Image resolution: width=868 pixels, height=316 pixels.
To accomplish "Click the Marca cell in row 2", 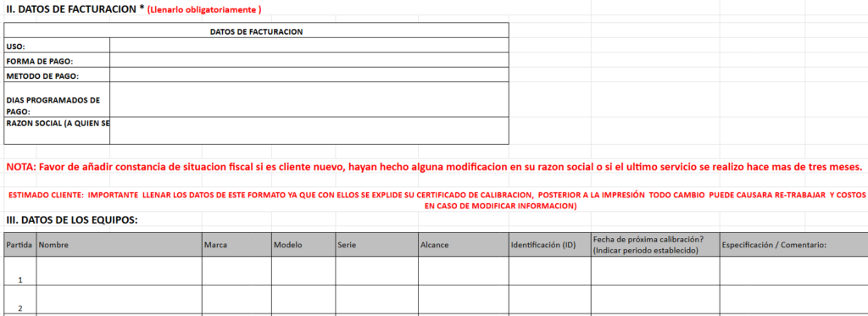I will pyautogui.click(x=236, y=299).
